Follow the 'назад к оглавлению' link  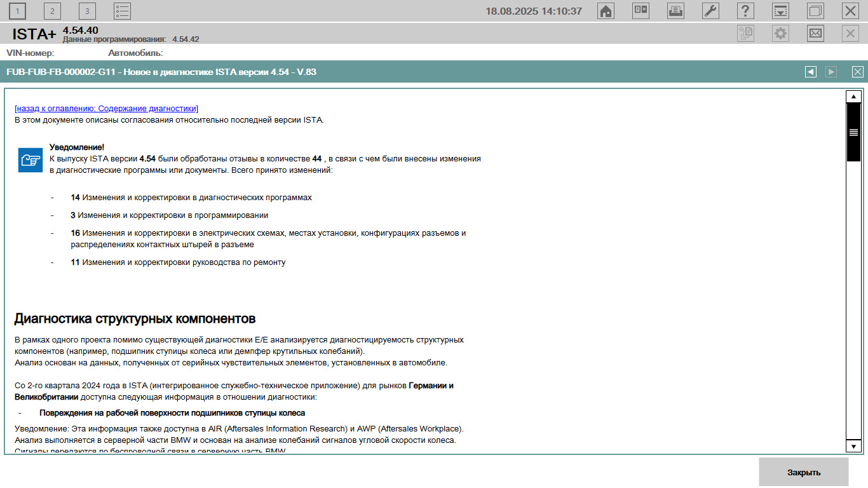(x=107, y=109)
